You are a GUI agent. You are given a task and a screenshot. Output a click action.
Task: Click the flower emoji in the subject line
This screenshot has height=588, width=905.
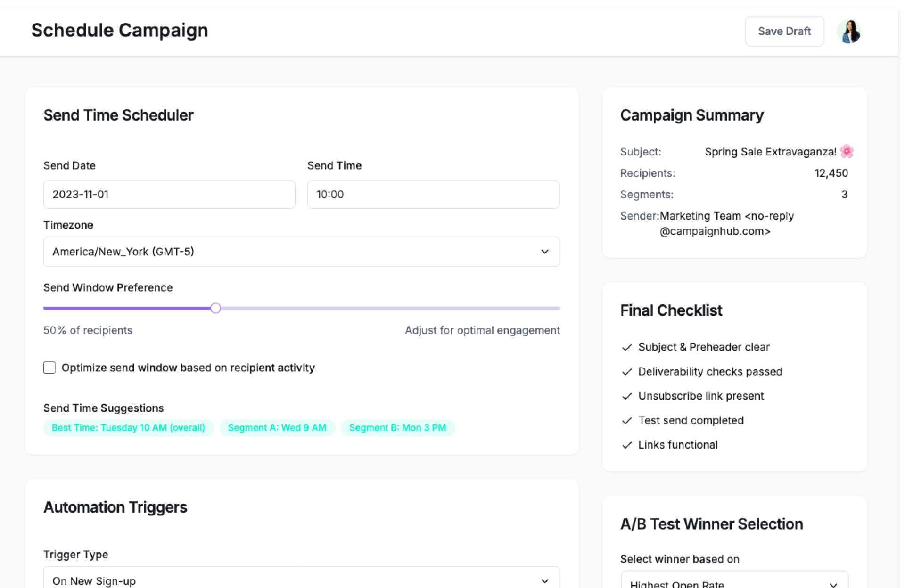pyautogui.click(x=847, y=151)
